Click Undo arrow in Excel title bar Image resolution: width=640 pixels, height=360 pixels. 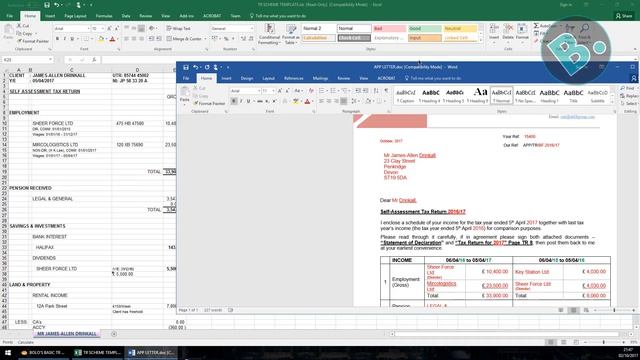point(57,5)
